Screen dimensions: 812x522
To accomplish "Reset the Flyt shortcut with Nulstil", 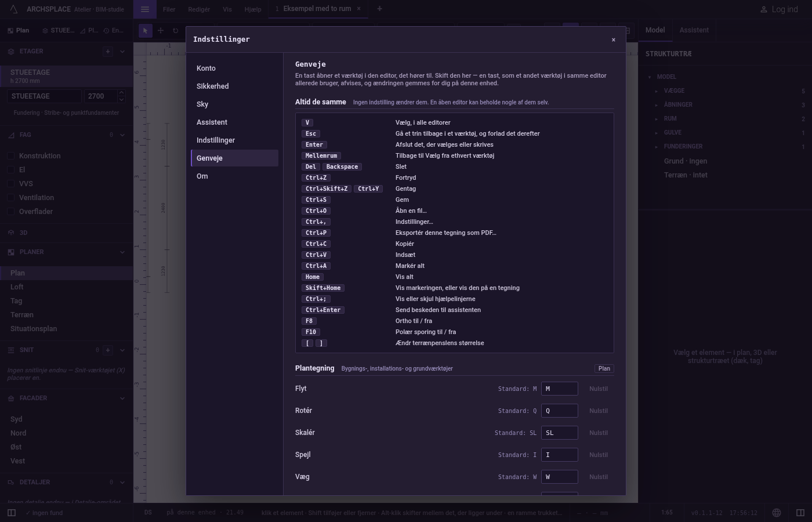I will 599,389.
